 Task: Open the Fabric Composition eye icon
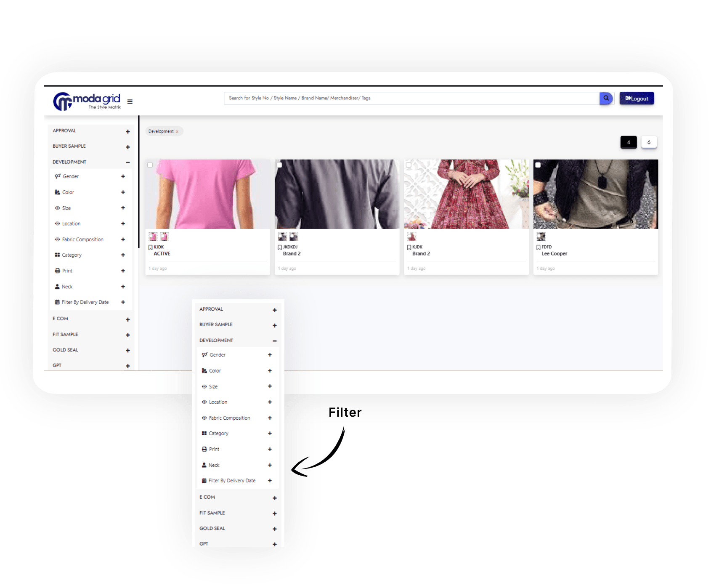click(x=58, y=239)
